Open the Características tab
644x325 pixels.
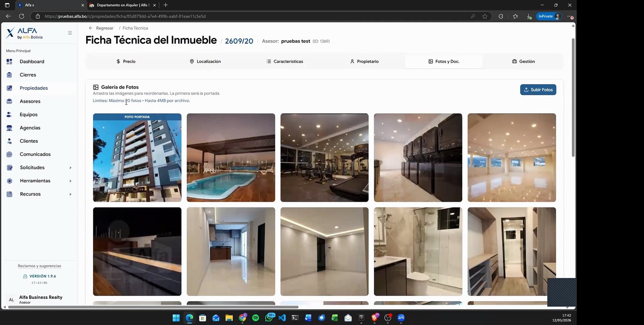(285, 61)
